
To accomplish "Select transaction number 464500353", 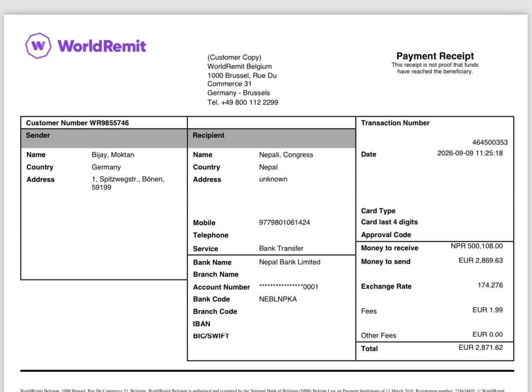I will (x=490, y=142).
